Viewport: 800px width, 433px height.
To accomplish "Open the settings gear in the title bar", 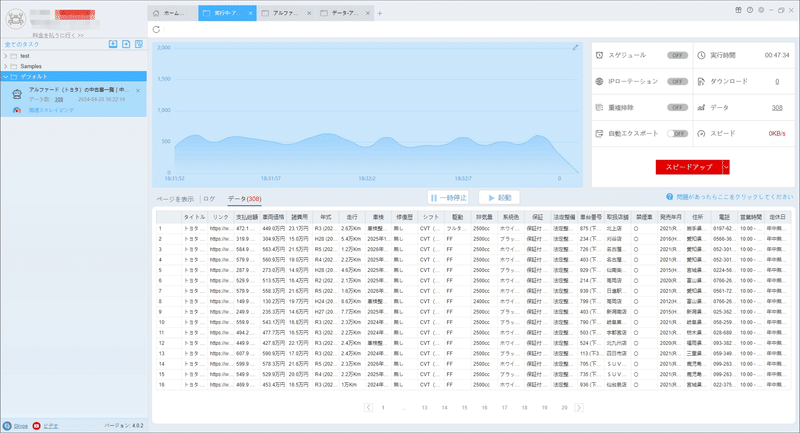I will 761,10.
